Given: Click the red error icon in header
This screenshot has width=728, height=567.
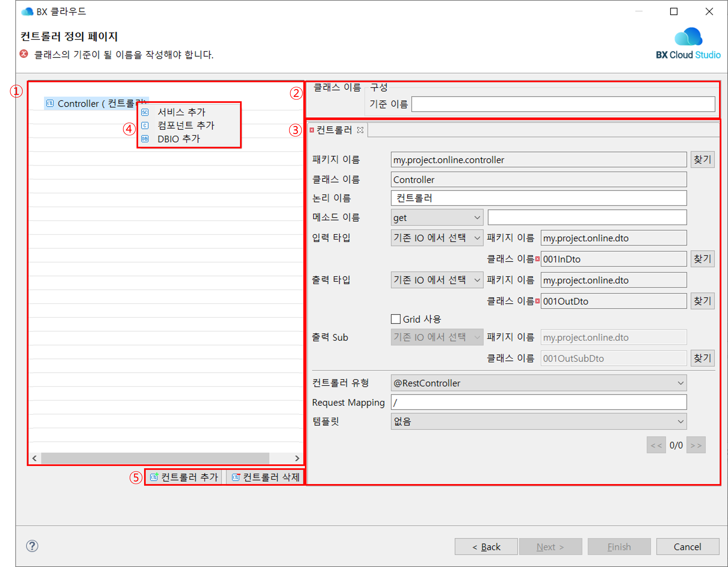Looking at the screenshot, I should [x=24, y=54].
